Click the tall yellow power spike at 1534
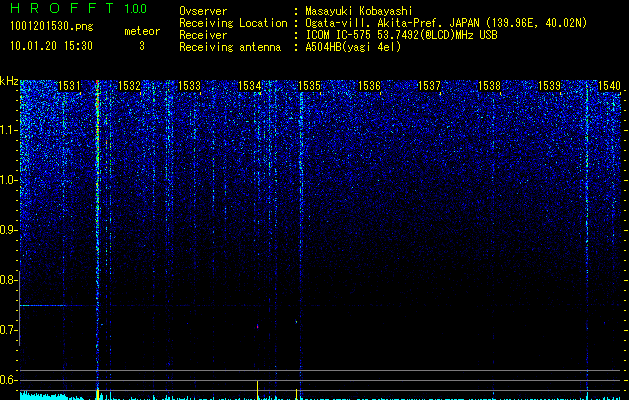Screen dimensions: 629x400 point(258,389)
